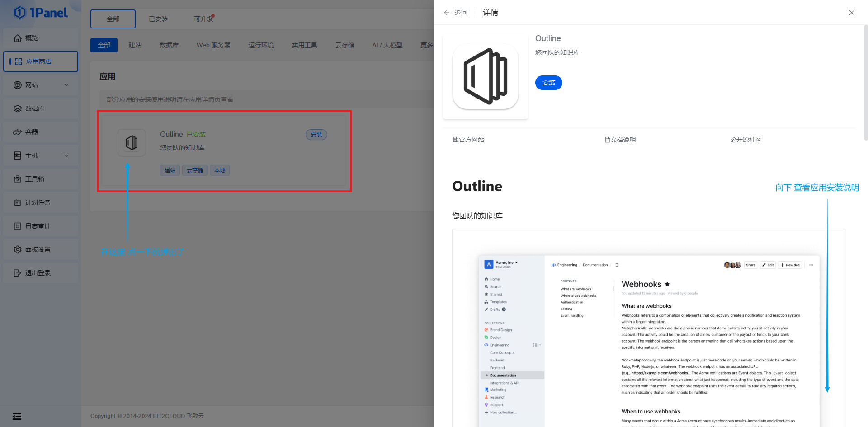Screen dimensions: 868x427
Task: Switch to the 已安装 tab
Action: [158, 19]
